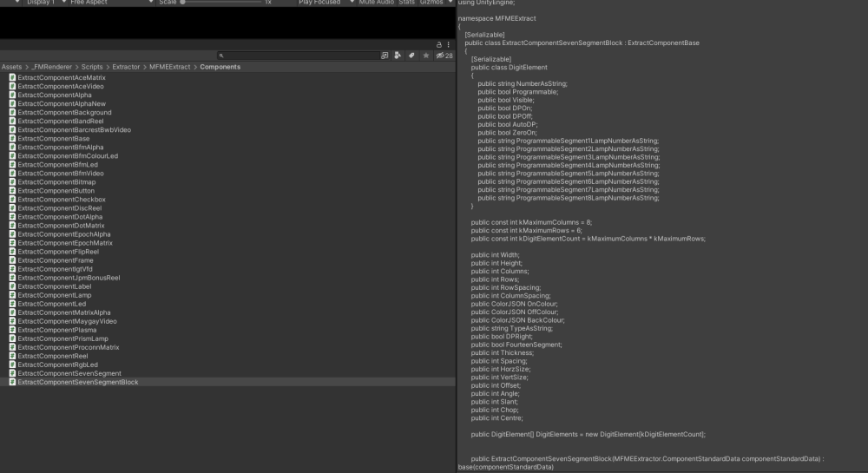Toggle hidden packages eye icon showing 28

(x=444, y=56)
